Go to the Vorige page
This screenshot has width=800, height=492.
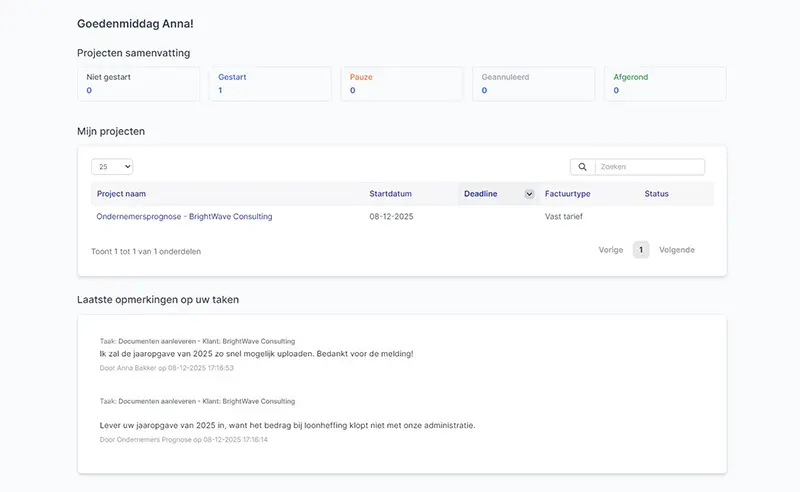[x=610, y=250]
